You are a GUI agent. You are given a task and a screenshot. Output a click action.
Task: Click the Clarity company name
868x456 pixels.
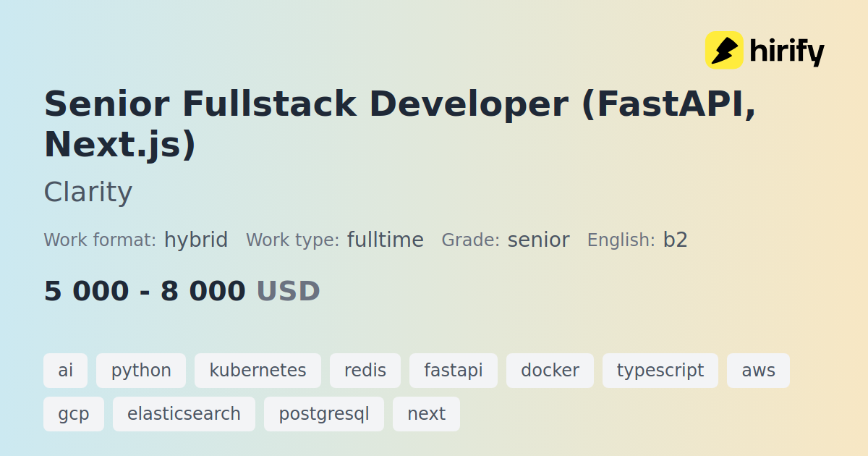pyautogui.click(x=88, y=193)
